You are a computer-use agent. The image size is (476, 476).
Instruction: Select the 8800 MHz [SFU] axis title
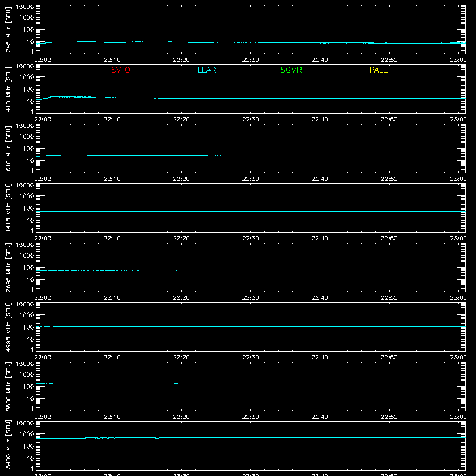(8, 386)
